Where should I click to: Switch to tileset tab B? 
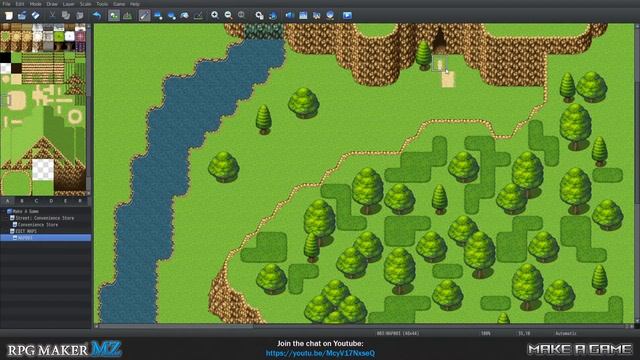[x=22, y=201]
